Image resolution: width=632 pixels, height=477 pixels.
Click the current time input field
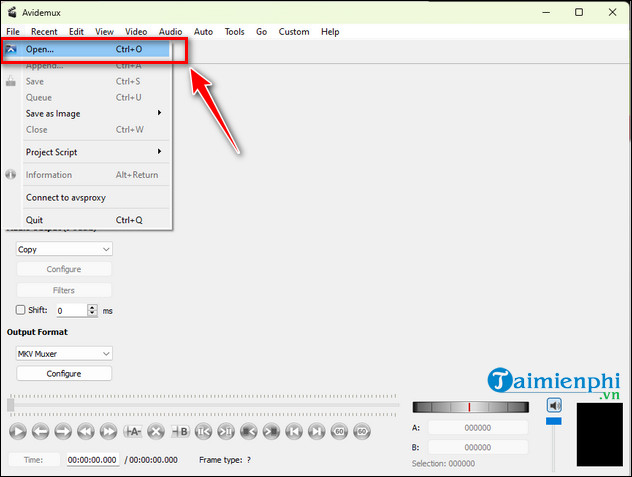[92, 460]
